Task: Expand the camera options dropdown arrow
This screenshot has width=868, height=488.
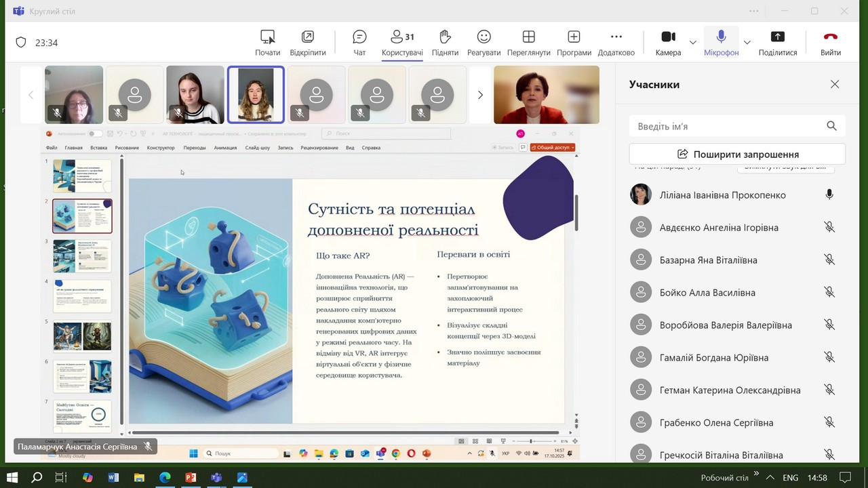Action: click(x=692, y=43)
